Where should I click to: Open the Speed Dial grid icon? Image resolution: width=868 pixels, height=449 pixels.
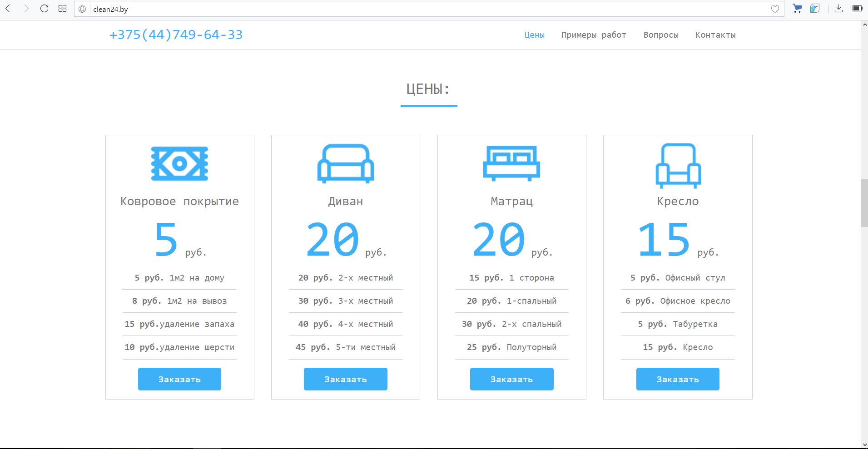pos(63,9)
